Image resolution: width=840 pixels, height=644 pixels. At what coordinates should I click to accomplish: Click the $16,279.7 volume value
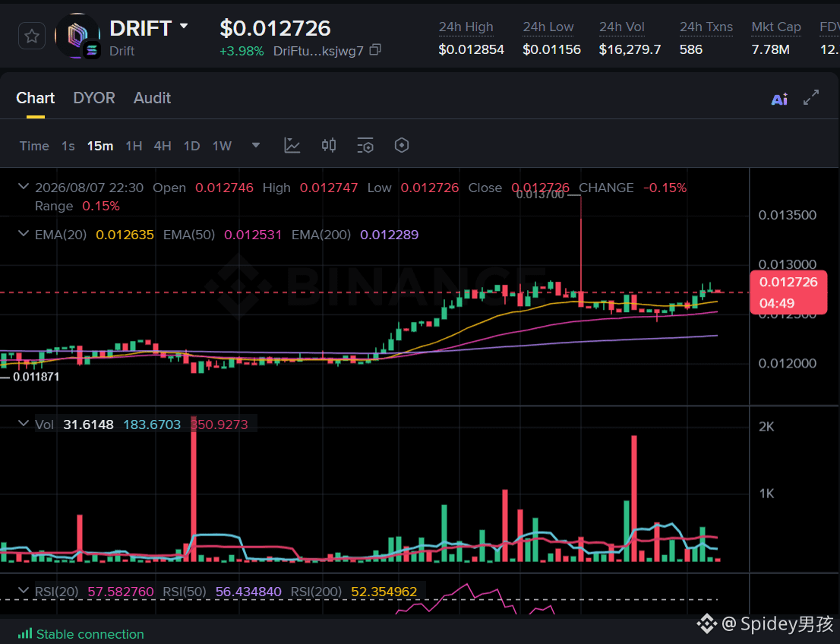tap(630, 50)
